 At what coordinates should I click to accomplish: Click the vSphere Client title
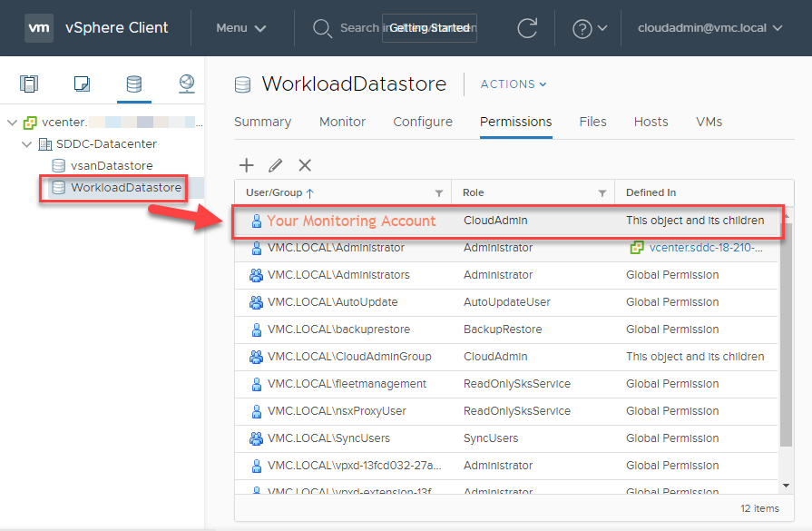click(x=116, y=27)
